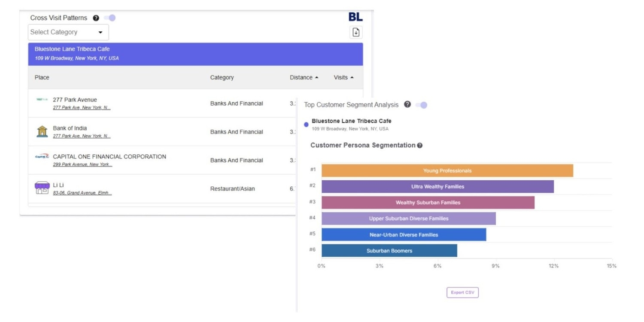Viewport: 644px width, 322px height.
Task: Click the Category column header
Action: pyautogui.click(x=222, y=77)
